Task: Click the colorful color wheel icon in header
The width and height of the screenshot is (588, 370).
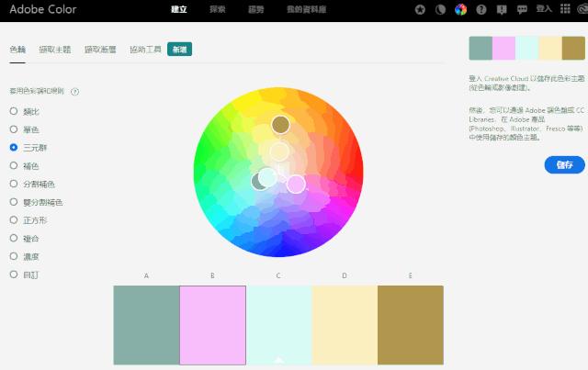Action: click(460, 10)
